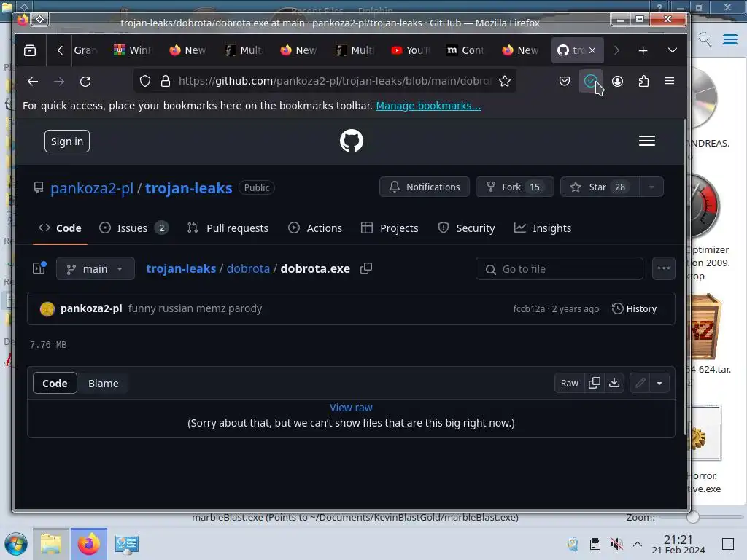Image resolution: width=747 pixels, height=560 pixels.
Task: Open the Insights tab
Action: pos(543,228)
